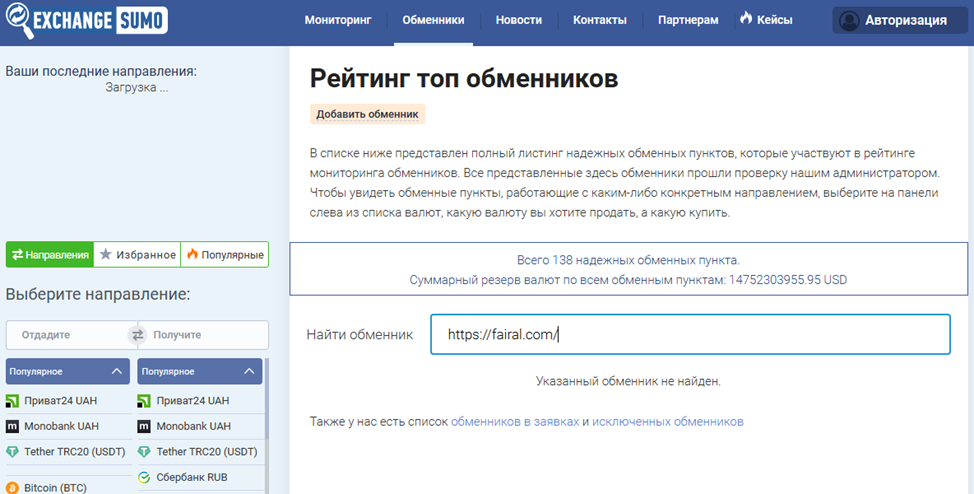
Task: Select Tether TRC20 (USDT) in give column
Action: (x=68, y=452)
